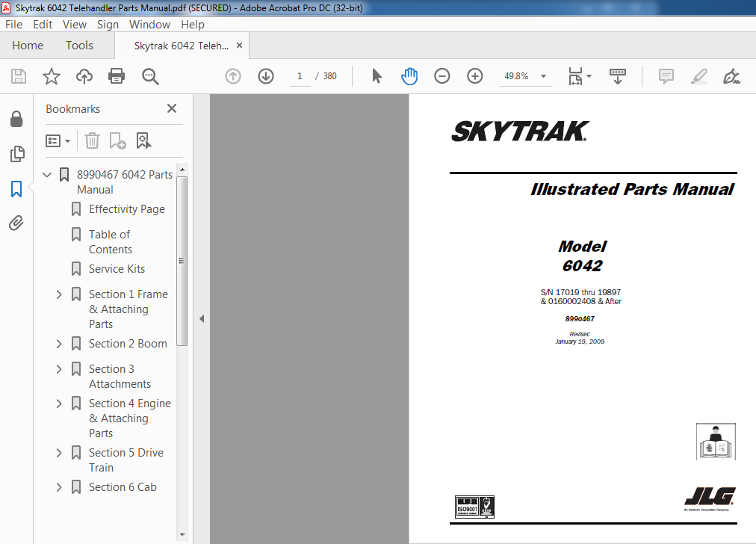
Task: Zoom in with plus icon
Action: (475, 76)
